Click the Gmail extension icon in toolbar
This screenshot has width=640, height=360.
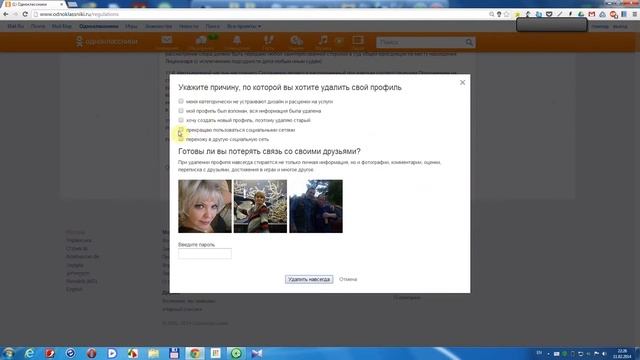pyautogui.click(x=592, y=14)
